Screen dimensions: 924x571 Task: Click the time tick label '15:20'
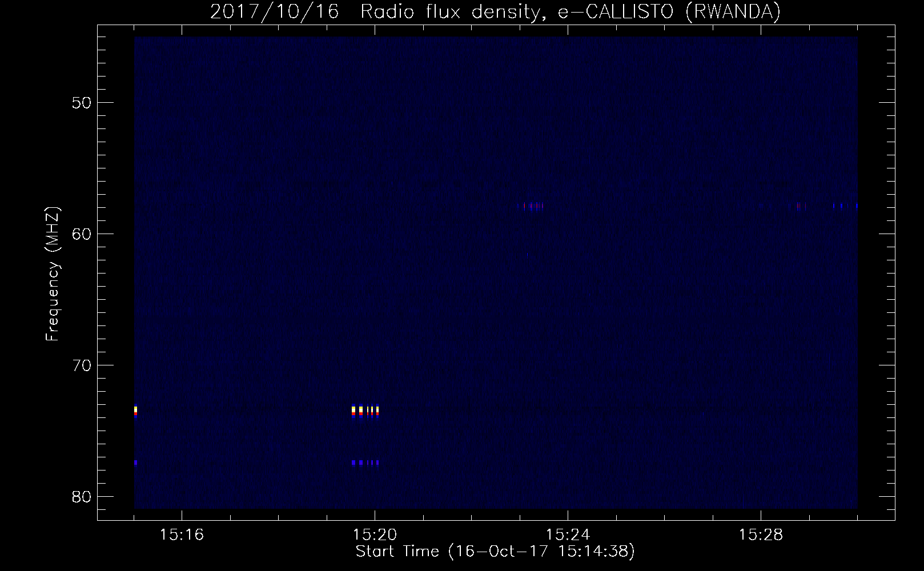(375, 535)
